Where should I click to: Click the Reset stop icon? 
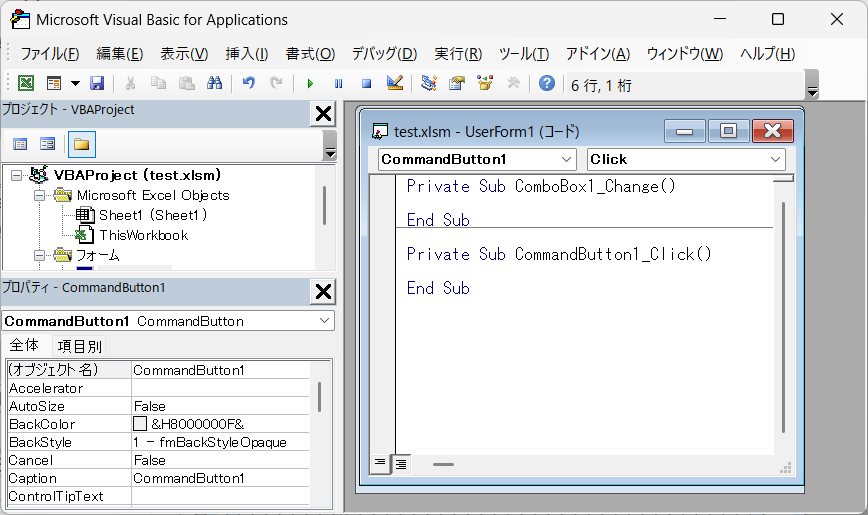pyautogui.click(x=366, y=84)
